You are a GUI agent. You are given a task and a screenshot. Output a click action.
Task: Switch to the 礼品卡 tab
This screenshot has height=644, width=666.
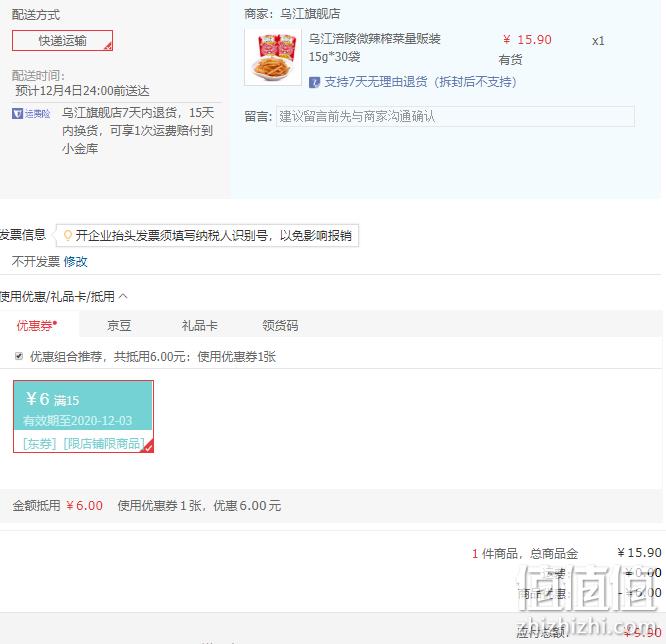(x=200, y=325)
